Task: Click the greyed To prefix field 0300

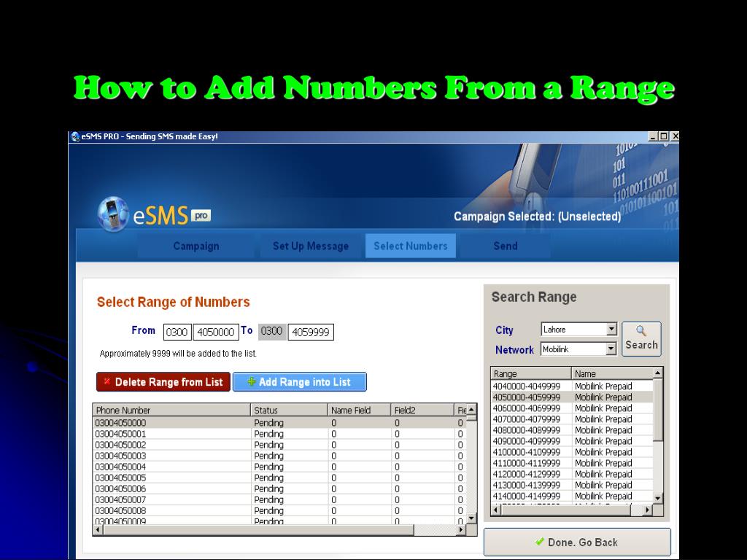Action: click(x=272, y=332)
